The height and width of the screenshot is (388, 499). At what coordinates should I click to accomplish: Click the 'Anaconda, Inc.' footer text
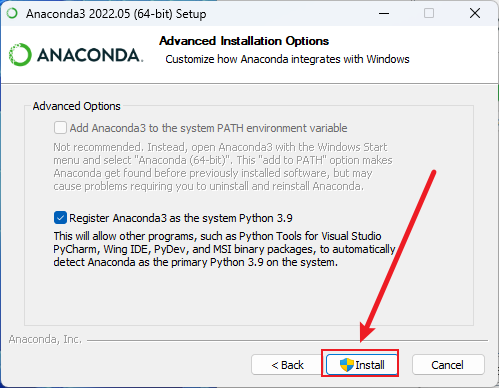pyautogui.click(x=45, y=339)
